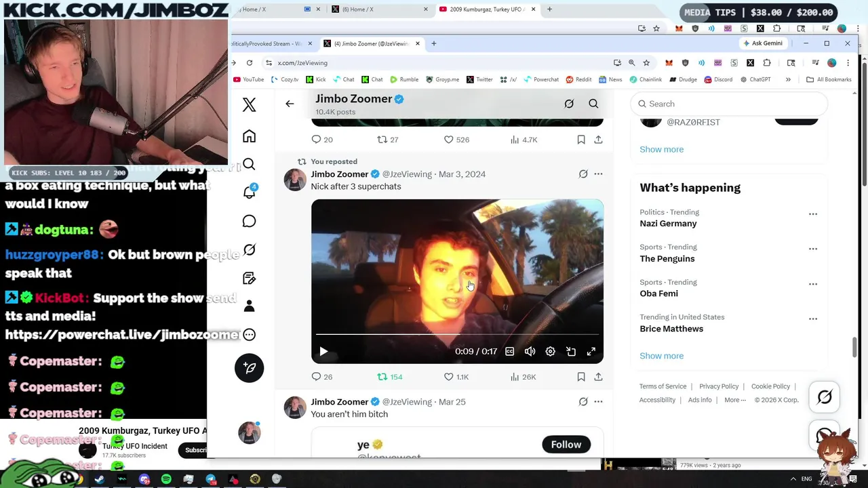Reply to post with 20 replies

321,140
